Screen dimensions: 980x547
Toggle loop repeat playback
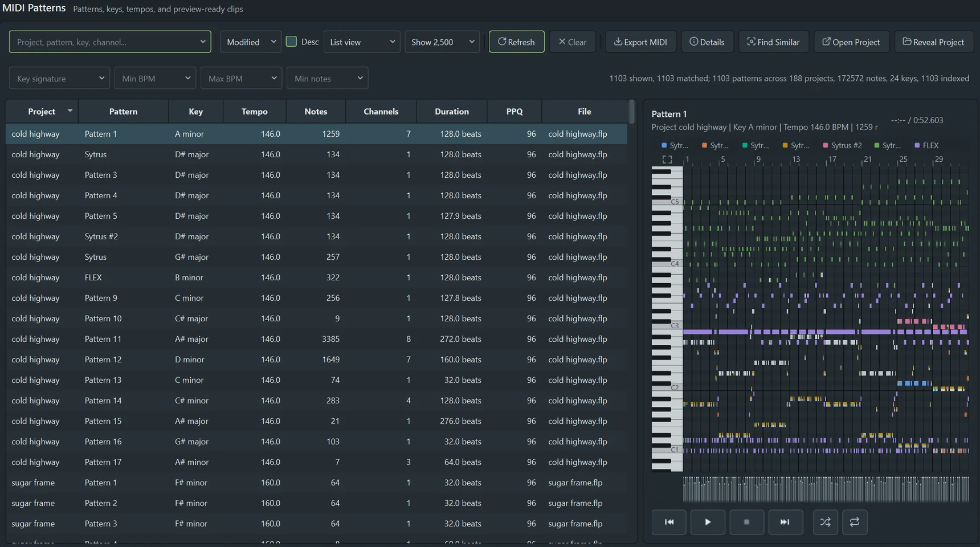pyautogui.click(x=855, y=522)
